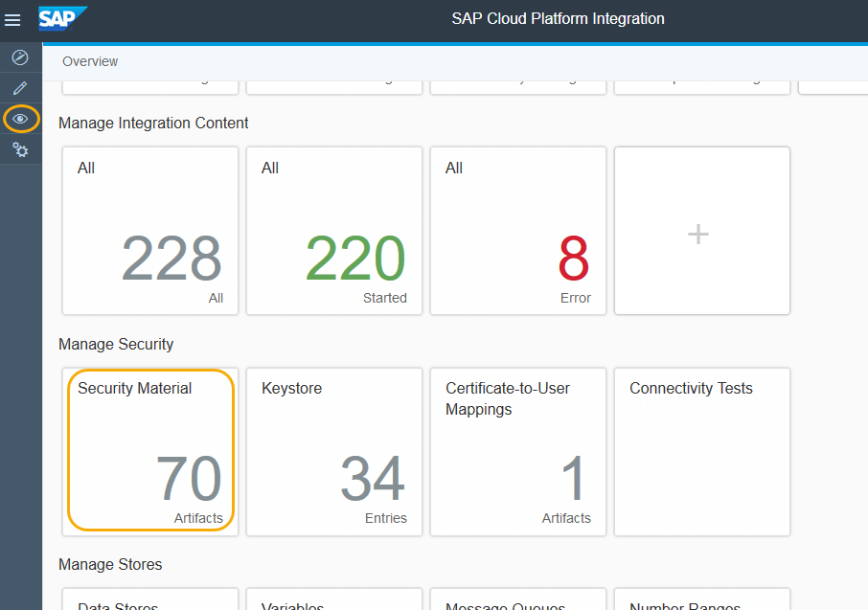Screen dimensions: 868x610
Task: Click the Overview breadcrumb
Action: [90, 61]
